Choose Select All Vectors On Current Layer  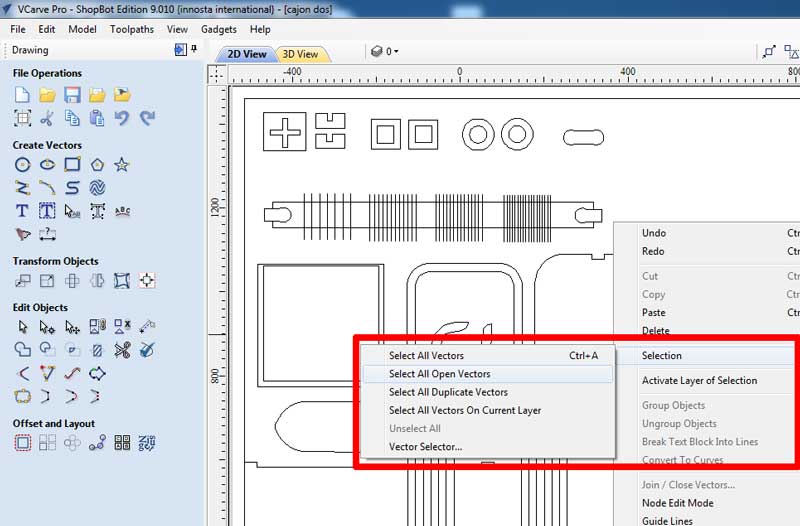[488, 411]
